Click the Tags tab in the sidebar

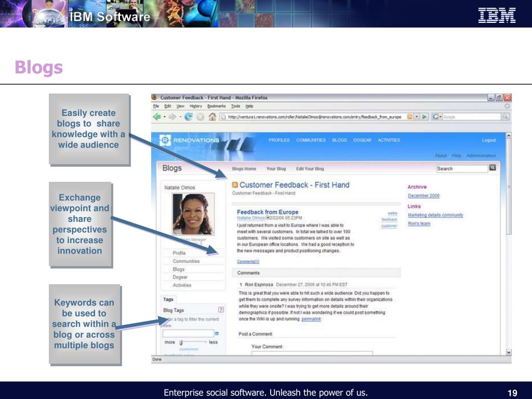click(168, 299)
